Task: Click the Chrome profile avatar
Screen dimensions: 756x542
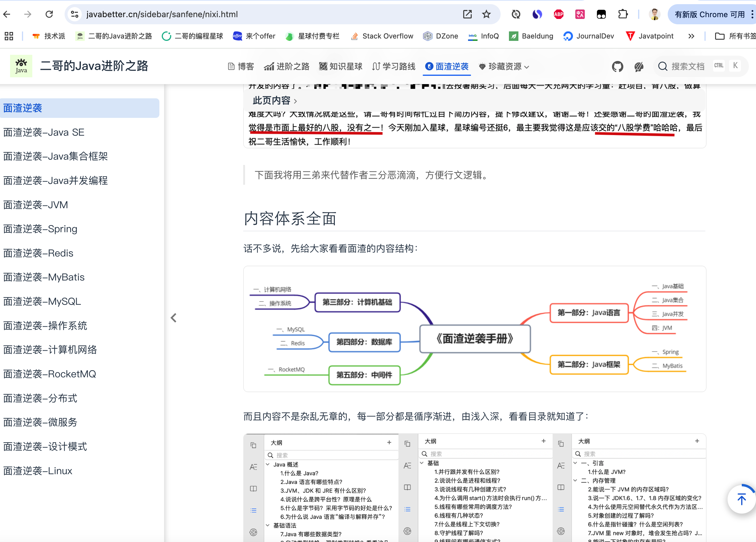Action: coord(654,14)
